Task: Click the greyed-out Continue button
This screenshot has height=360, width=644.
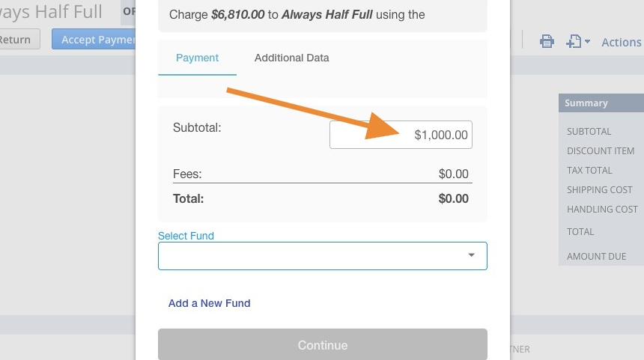Action: pos(323,344)
